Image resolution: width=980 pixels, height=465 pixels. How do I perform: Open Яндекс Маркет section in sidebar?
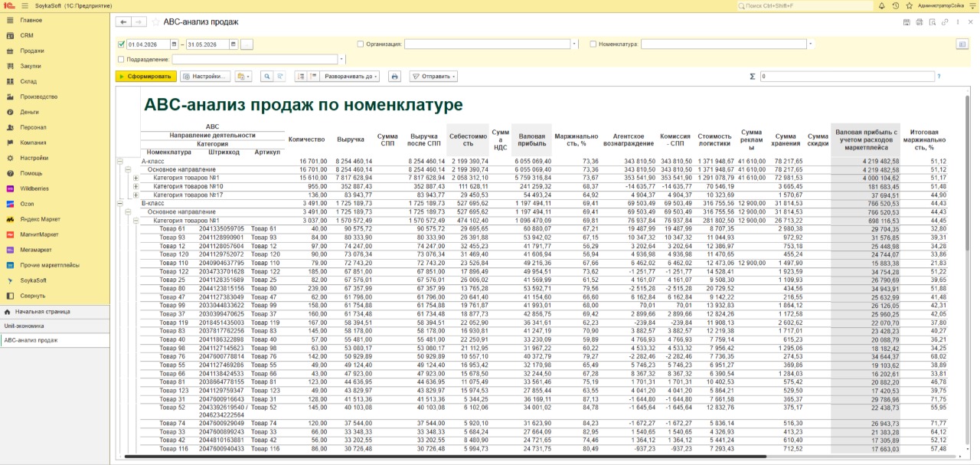point(40,219)
